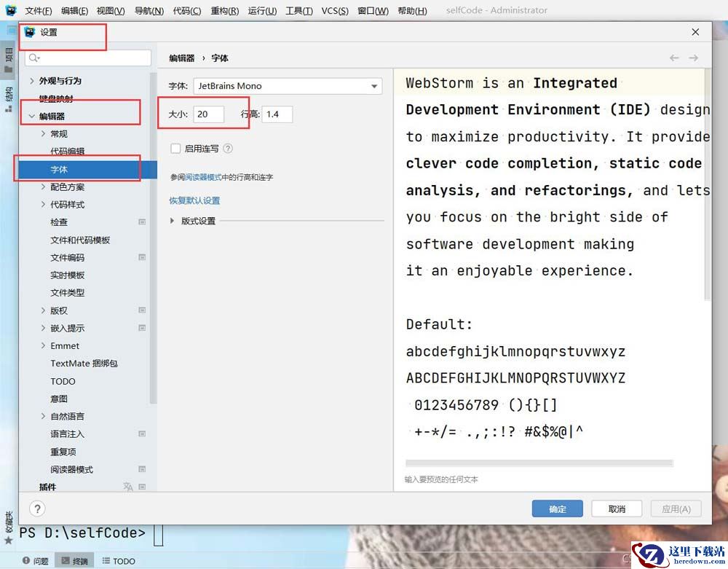
Task: Click project-level icon beside 阅读器模式
Action: tap(142, 469)
